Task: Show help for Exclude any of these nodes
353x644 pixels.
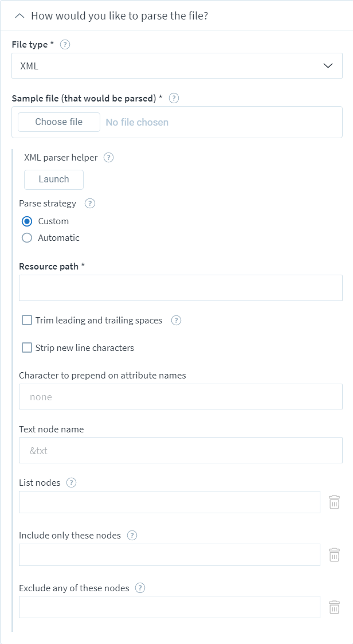Action: 140,588
